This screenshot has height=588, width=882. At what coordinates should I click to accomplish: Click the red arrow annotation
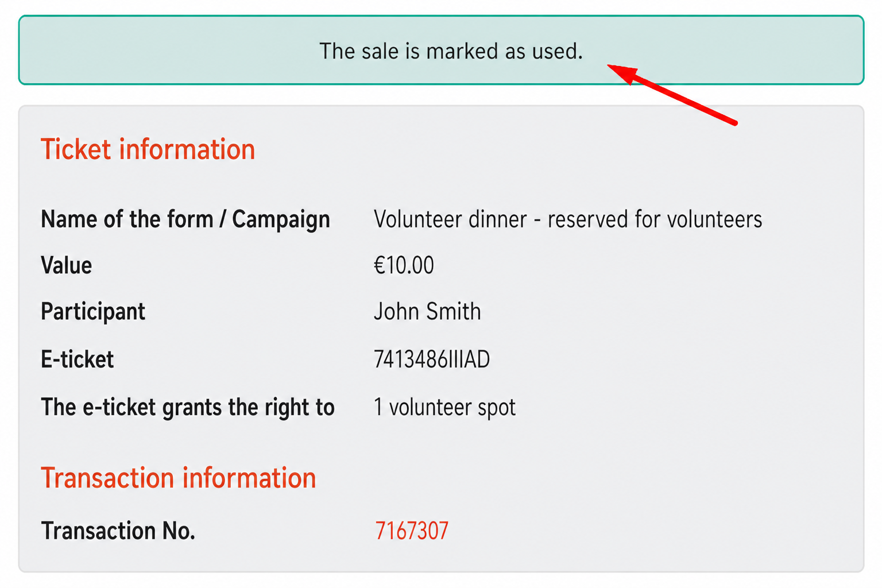(672, 94)
